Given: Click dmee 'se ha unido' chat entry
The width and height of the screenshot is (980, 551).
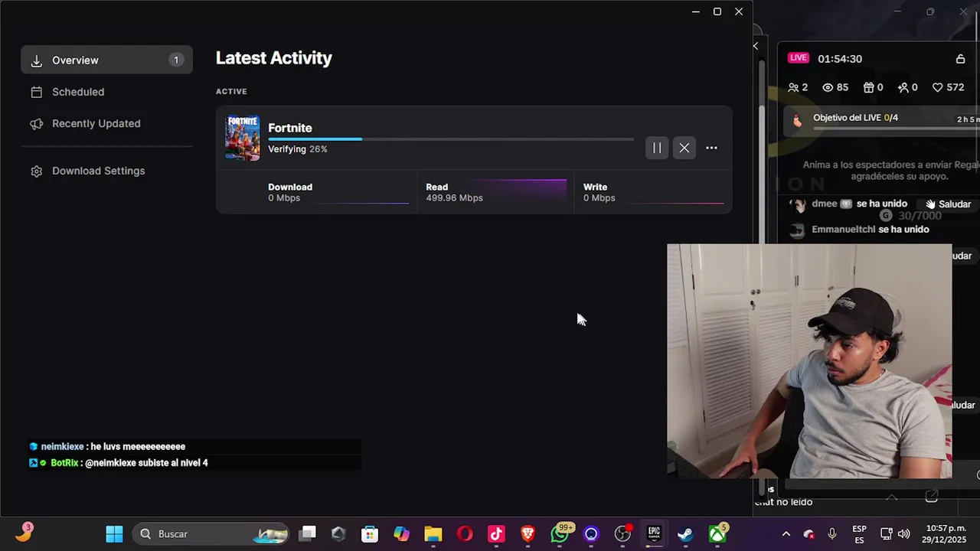Looking at the screenshot, I should [859, 204].
